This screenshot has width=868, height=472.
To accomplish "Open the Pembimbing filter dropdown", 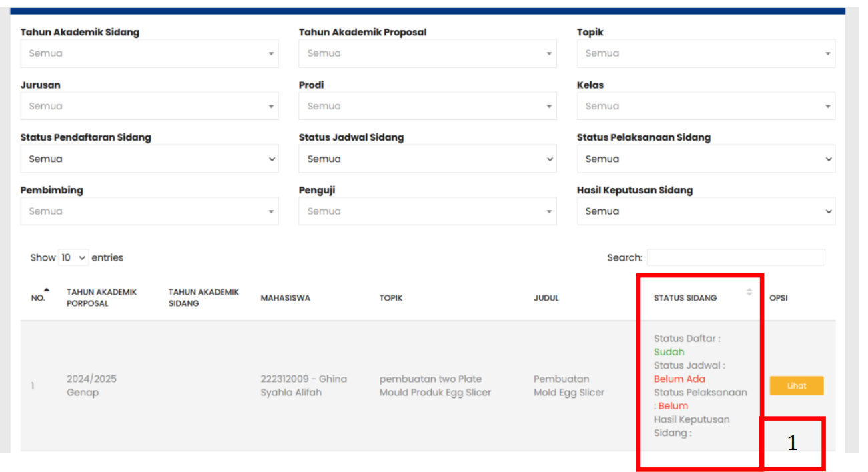I will (x=149, y=211).
